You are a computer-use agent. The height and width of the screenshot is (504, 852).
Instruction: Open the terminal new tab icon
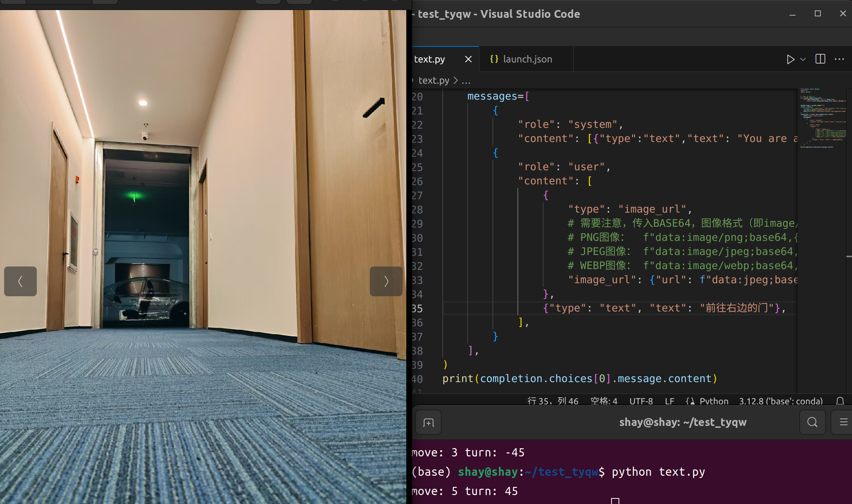[428, 423]
